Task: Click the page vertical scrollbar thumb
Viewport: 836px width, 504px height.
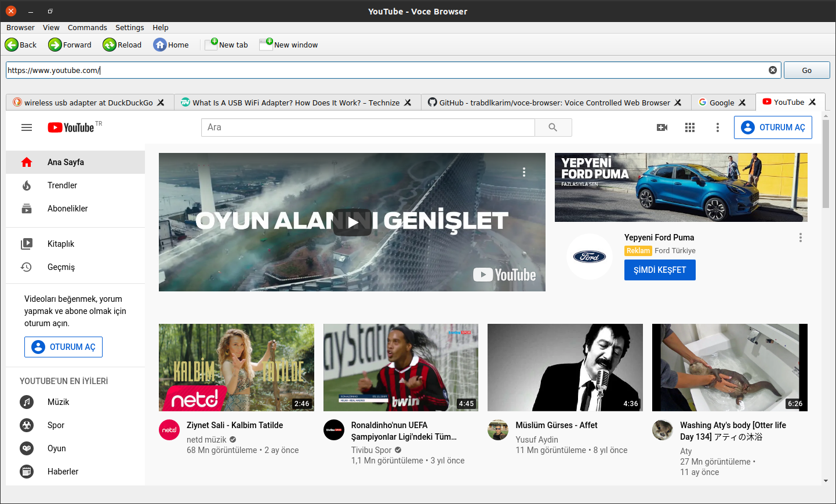Action: [826, 164]
